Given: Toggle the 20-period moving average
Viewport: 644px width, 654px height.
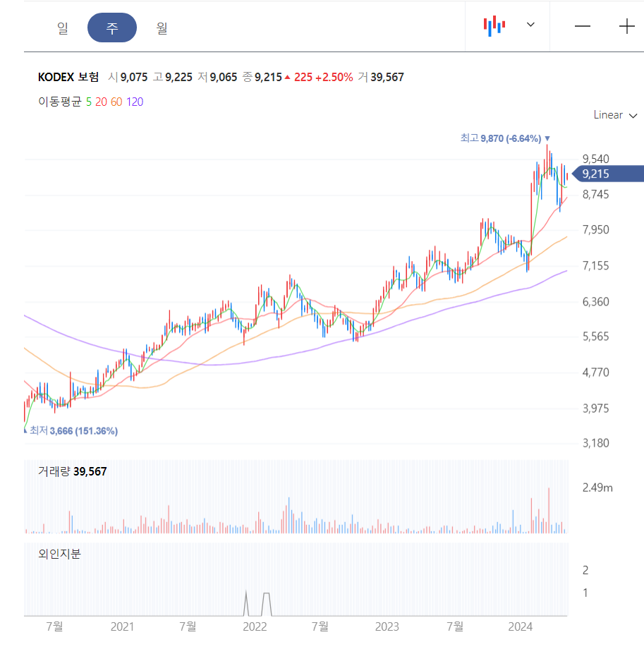Looking at the screenshot, I should tap(101, 102).
